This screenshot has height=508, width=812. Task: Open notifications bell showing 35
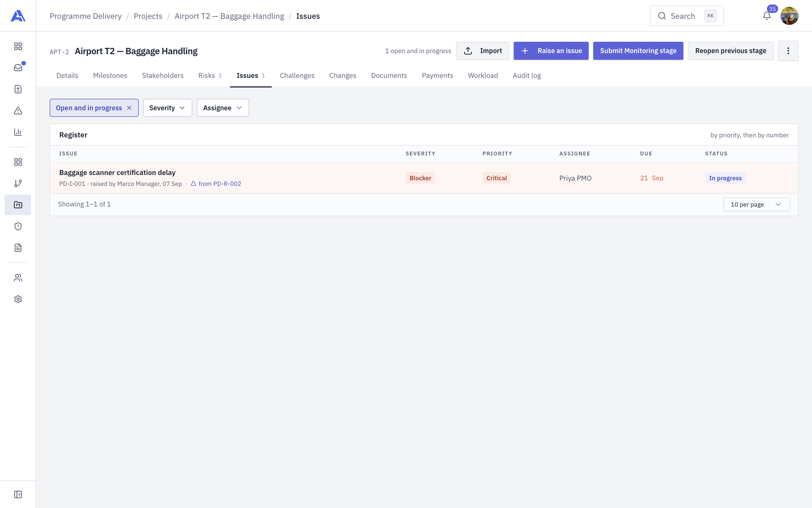767,16
